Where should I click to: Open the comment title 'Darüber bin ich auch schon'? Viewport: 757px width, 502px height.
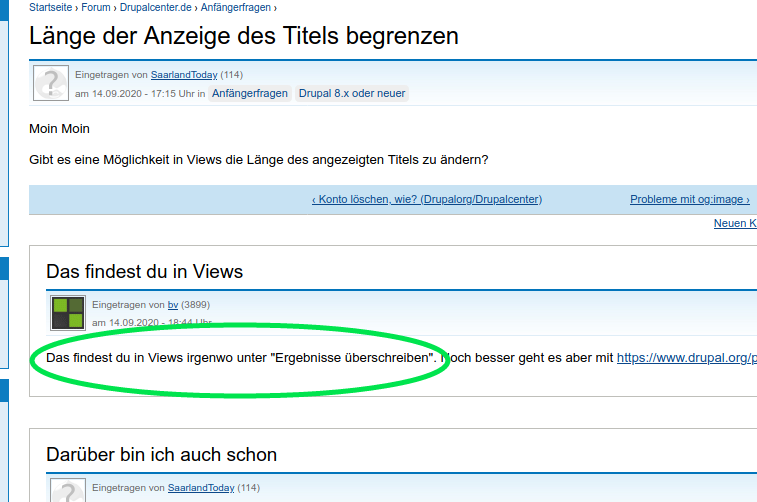161,455
